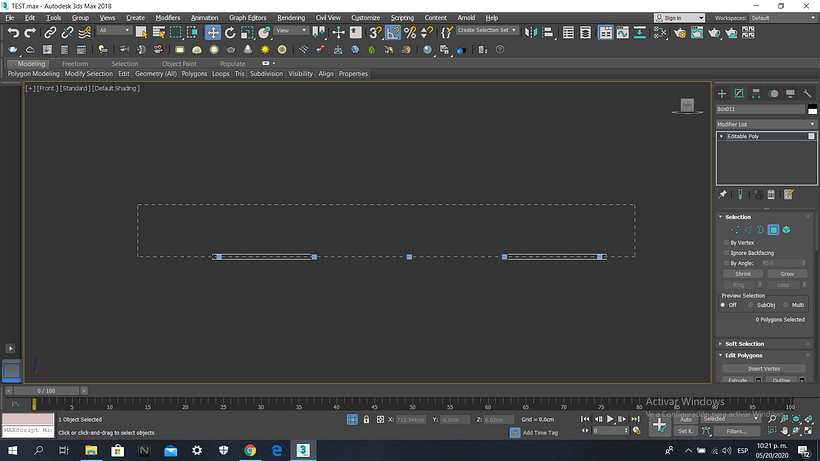
Task: Select the Multi preview selection radio
Action: point(785,305)
